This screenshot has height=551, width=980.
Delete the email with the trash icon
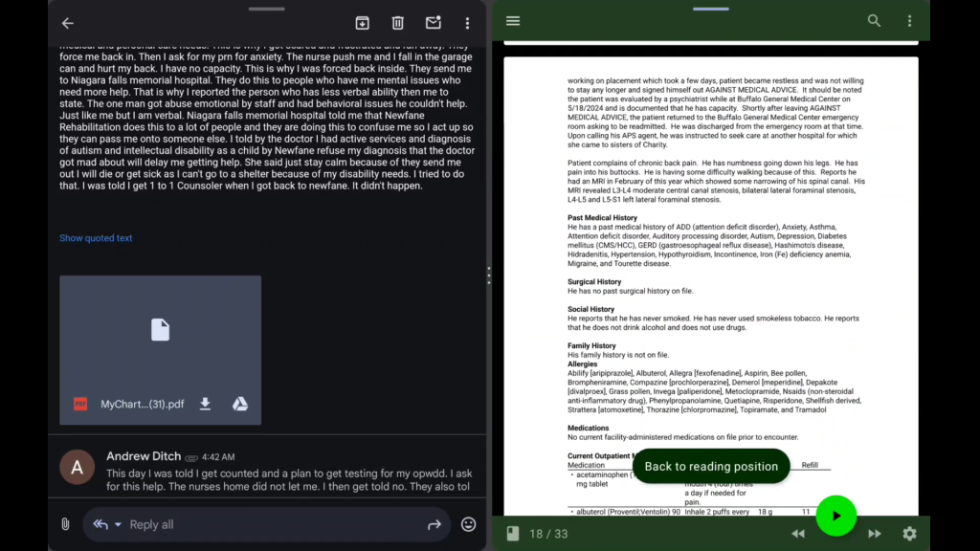click(x=397, y=23)
